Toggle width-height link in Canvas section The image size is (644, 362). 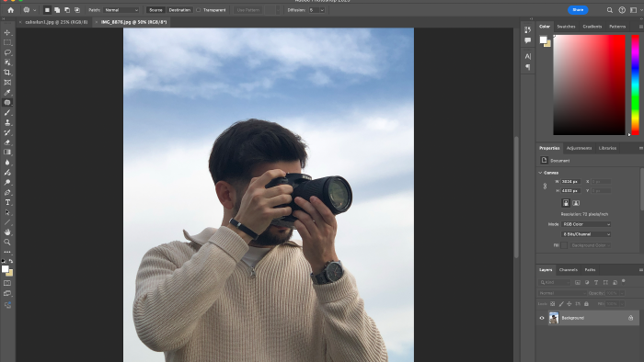pos(545,187)
